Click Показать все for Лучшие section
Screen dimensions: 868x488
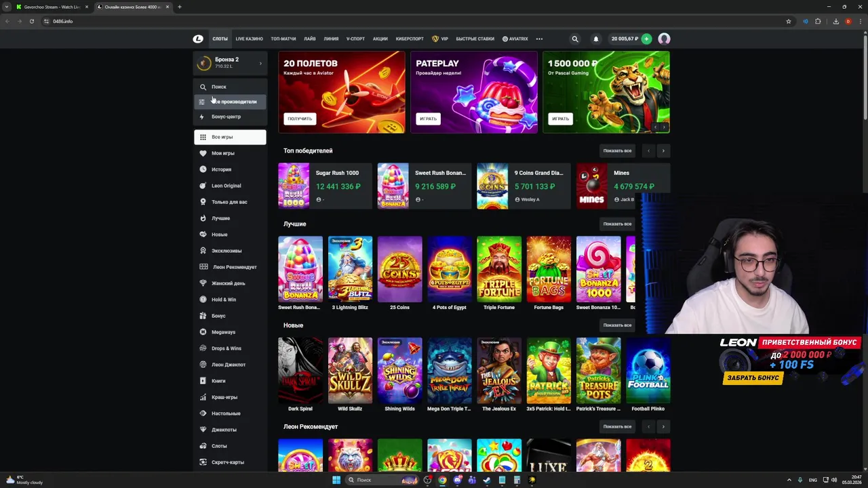click(617, 224)
